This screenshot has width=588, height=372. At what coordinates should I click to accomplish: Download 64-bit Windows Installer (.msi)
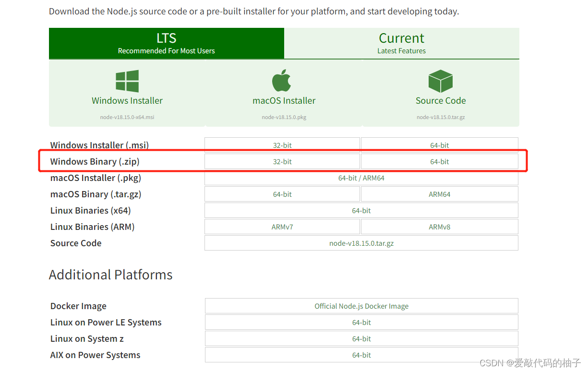pos(440,145)
